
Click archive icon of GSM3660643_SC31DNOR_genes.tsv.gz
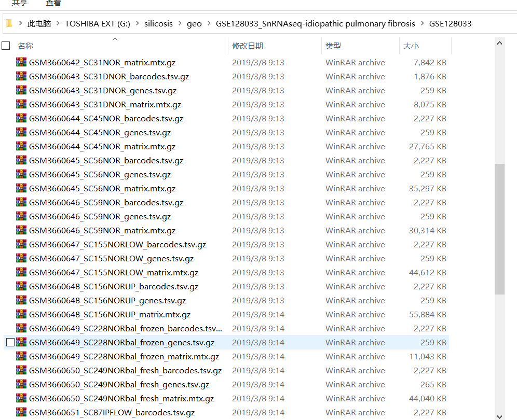(21, 90)
